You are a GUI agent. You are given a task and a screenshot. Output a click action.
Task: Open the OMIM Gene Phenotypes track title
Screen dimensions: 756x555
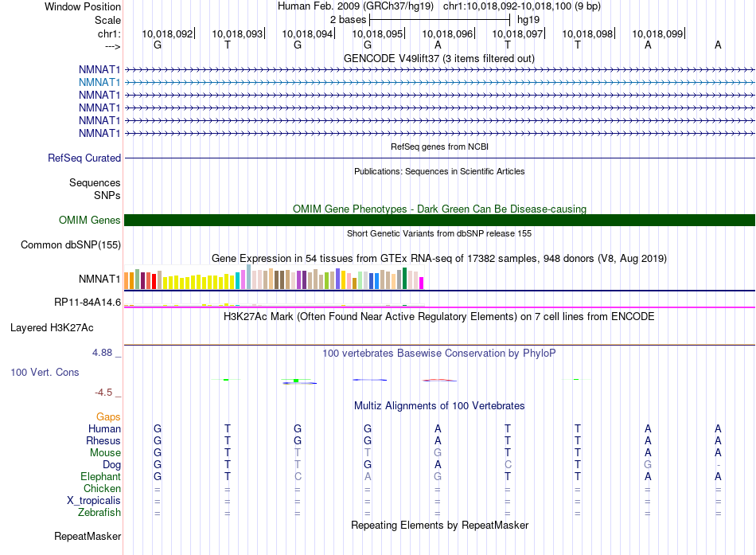[438, 209]
